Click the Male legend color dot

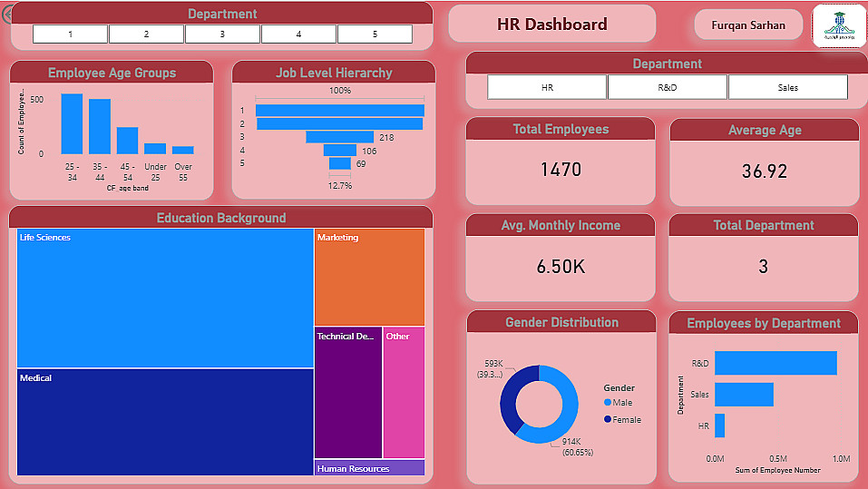click(608, 403)
